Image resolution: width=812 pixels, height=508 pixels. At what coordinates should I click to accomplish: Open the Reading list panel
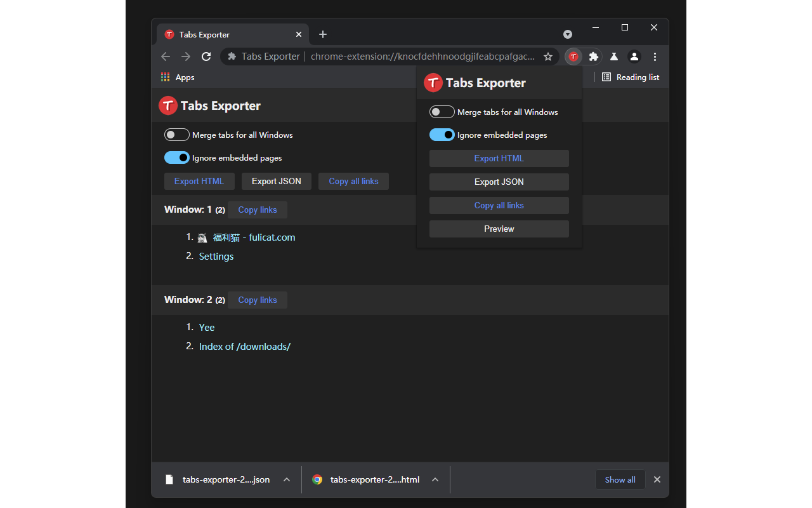coord(631,77)
